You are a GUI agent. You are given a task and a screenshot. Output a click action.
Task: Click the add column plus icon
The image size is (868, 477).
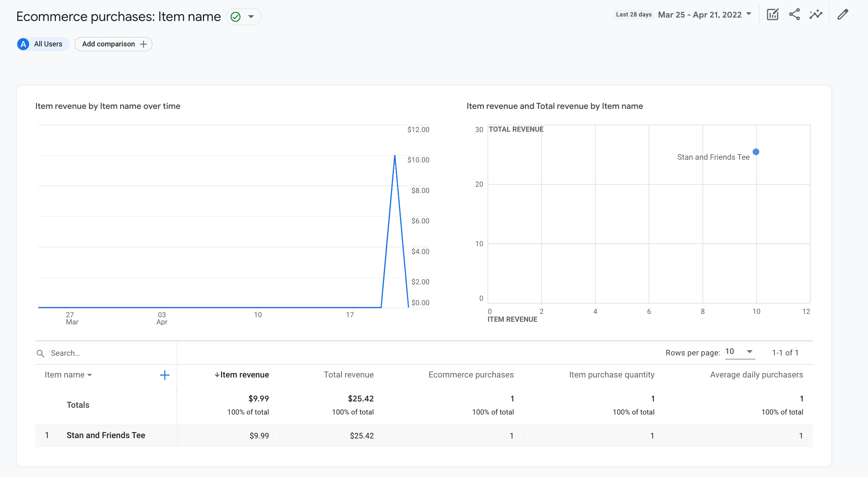coord(164,375)
